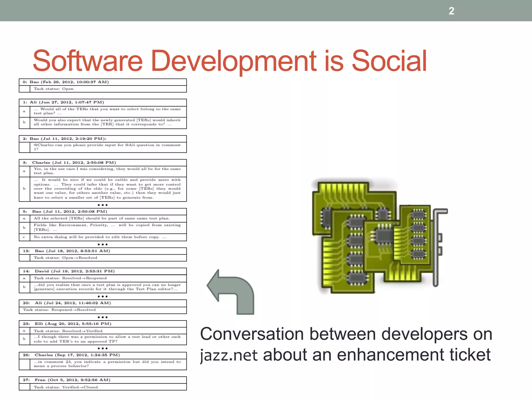This screenshot has width=532, height=399.
Task: Select comment 1 by Ali header
Action: point(63,102)
